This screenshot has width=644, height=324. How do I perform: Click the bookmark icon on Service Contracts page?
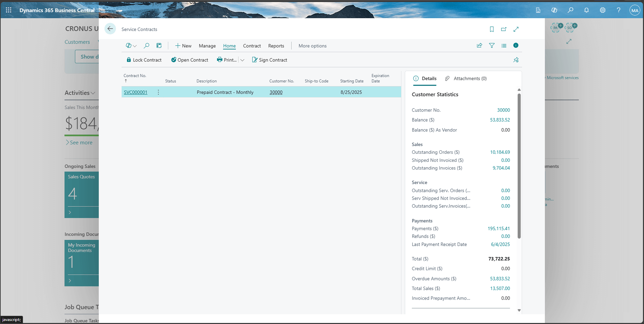point(492,29)
